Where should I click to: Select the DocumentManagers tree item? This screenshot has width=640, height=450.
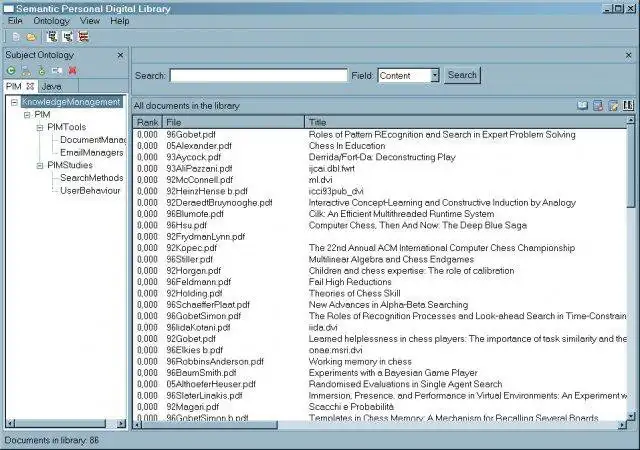tap(93, 140)
